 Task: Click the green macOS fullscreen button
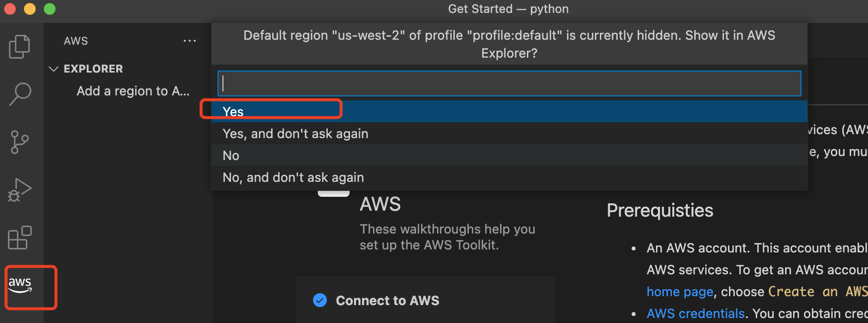click(50, 9)
